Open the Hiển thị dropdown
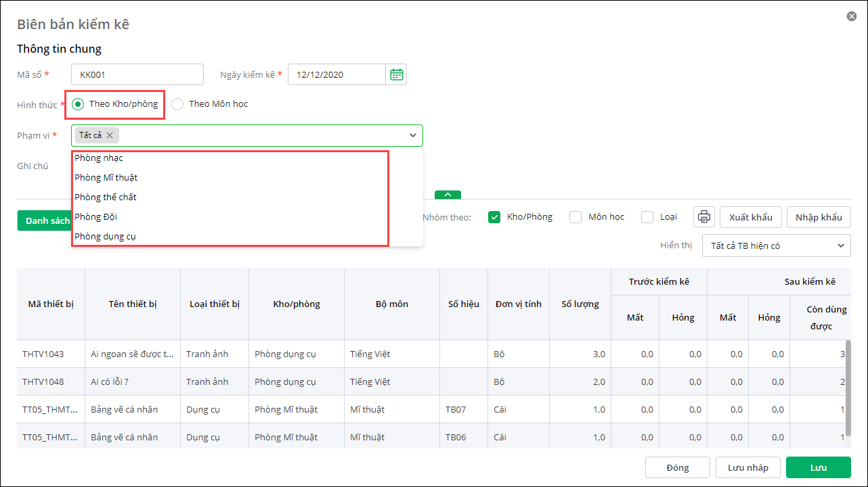Screen dimensions: 868x487 pyautogui.click(x=777, y=246)
